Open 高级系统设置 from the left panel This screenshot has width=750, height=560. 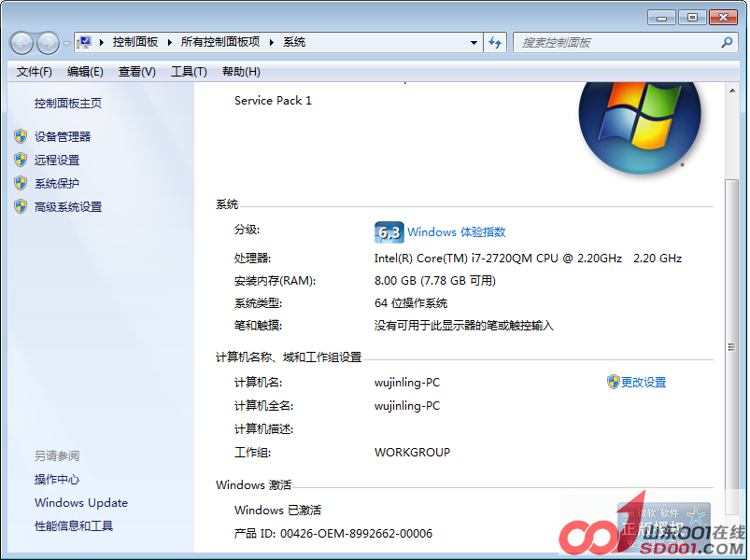(x=68, y=207)
